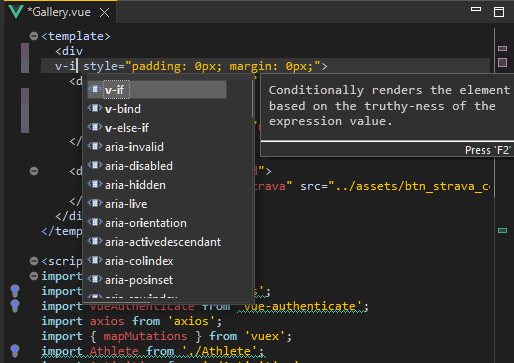The image size is (514, 363).
Task: Click the btn_strava asset src path
Action: click(x=409, y=186)
